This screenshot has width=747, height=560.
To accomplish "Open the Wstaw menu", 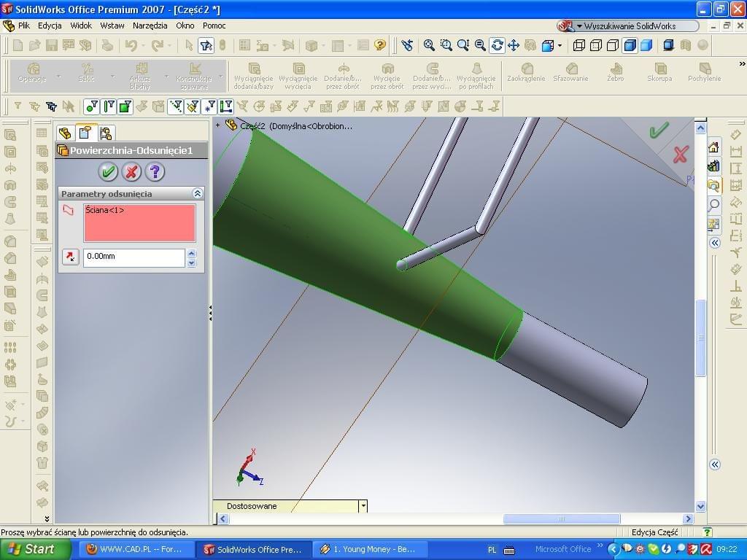I will (x=112, y=26).
